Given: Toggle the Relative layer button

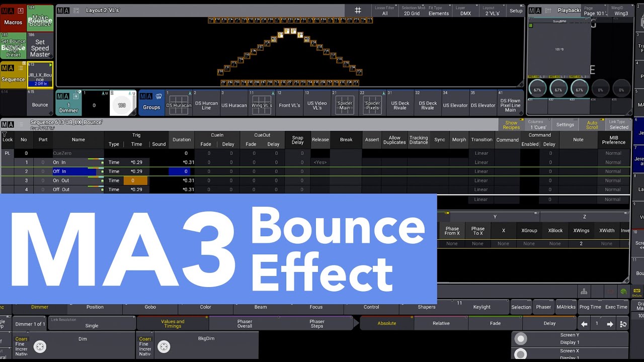Looking at the screenshot, I should pos(441,323).
